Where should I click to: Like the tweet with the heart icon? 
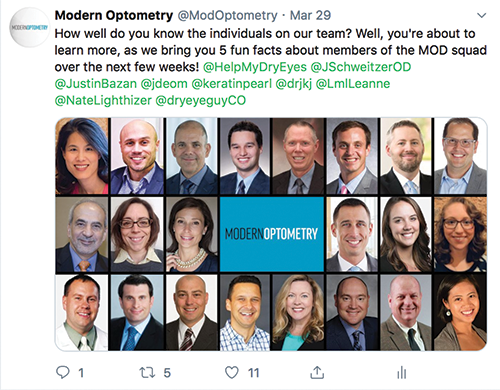click(232, 372)
